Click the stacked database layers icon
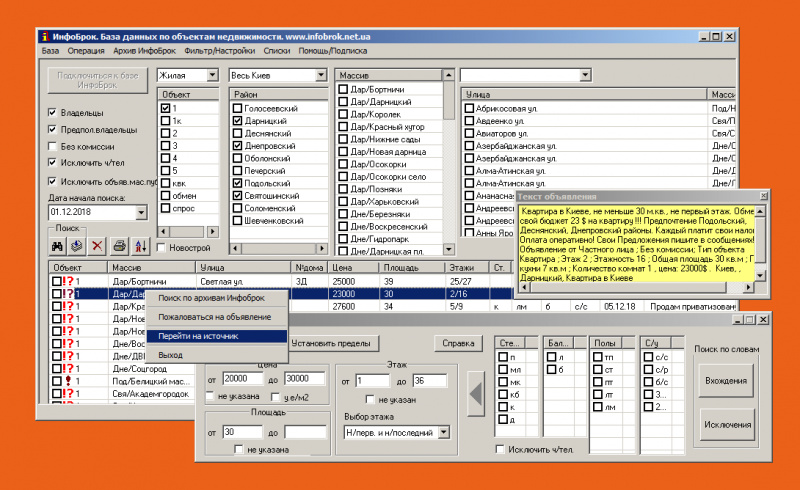The image size is (800, 490). click(76, 246)
